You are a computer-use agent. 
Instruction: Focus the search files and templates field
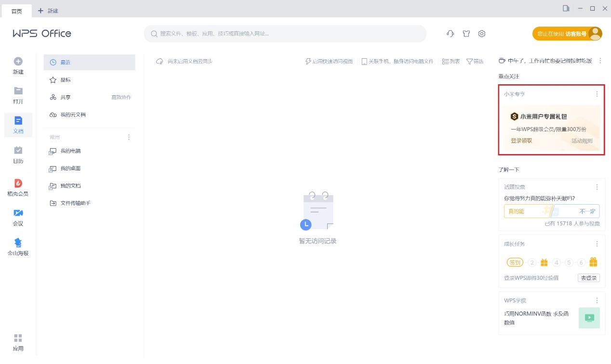285,34
